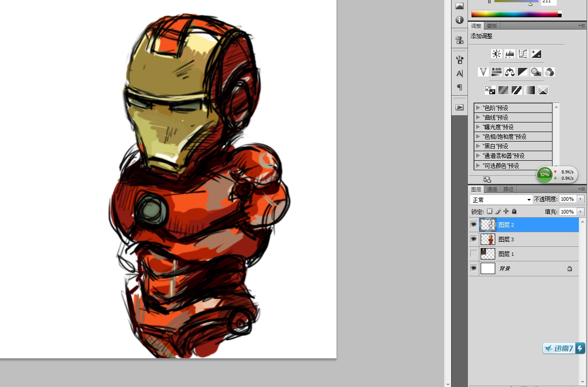The image size is (588, 387).
Task: Add a Photo Filter adjustment (camera icon)
Action: pyautogui.click(x=536, y=72)
